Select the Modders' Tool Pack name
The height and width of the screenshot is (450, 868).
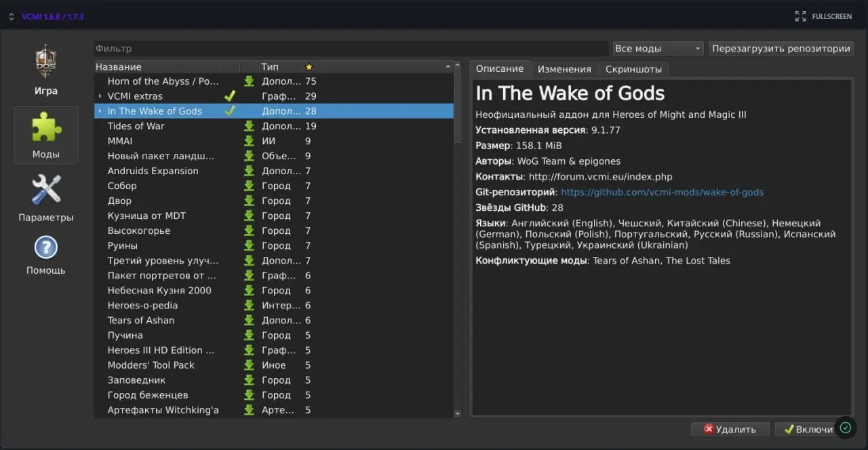pyautogui.click(x=151, y=365)
